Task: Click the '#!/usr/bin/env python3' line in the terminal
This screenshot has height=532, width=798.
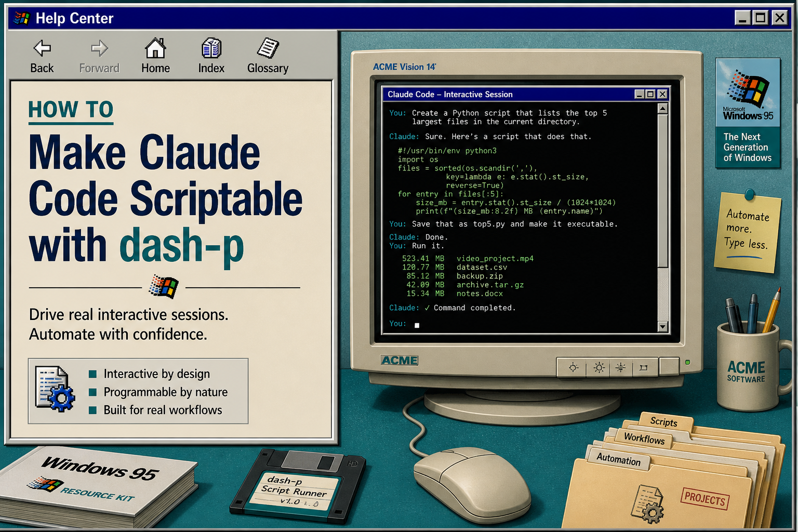Action: [x=447, y=151]
